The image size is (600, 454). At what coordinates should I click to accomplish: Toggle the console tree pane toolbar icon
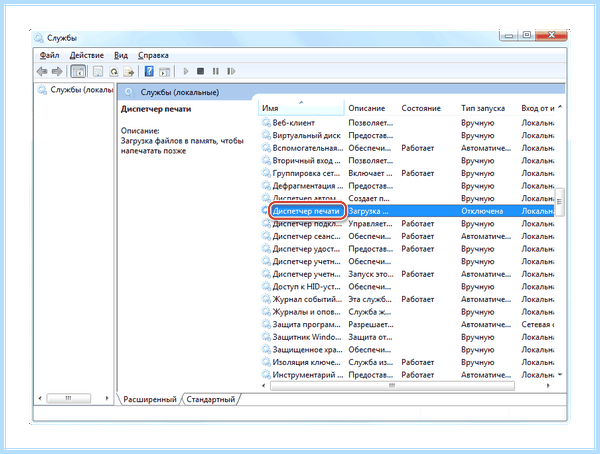(78, 71)
